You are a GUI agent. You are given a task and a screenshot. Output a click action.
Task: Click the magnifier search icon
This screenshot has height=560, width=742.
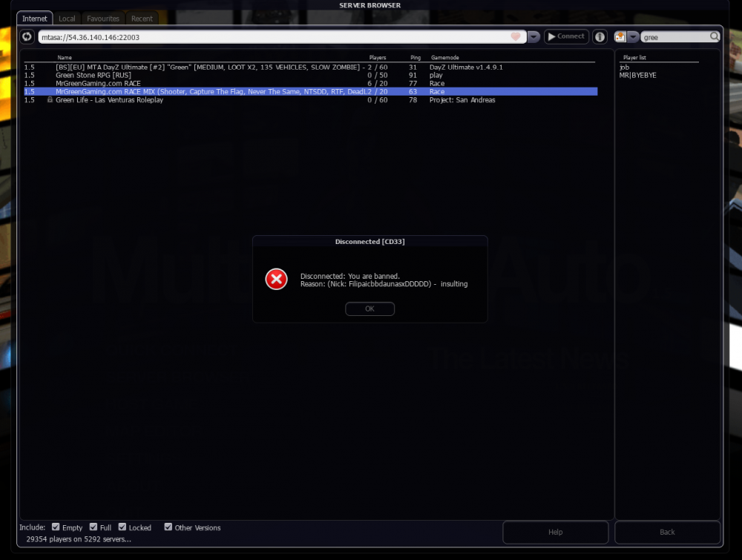[715, 36]
